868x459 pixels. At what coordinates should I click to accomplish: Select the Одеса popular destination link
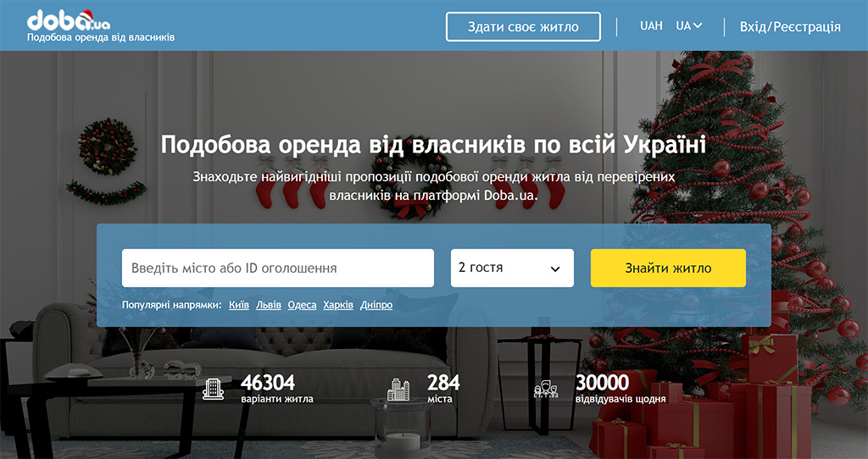pos(303,305)
